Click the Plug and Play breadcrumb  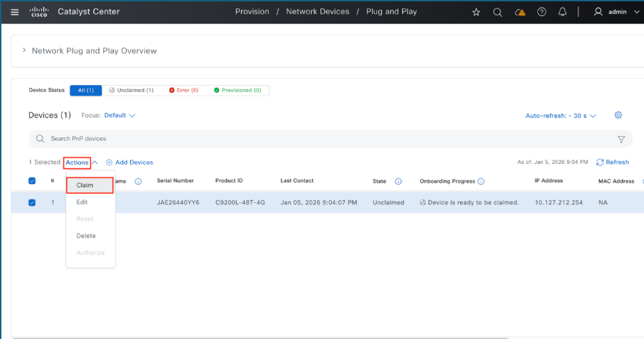tap(392, 11)
